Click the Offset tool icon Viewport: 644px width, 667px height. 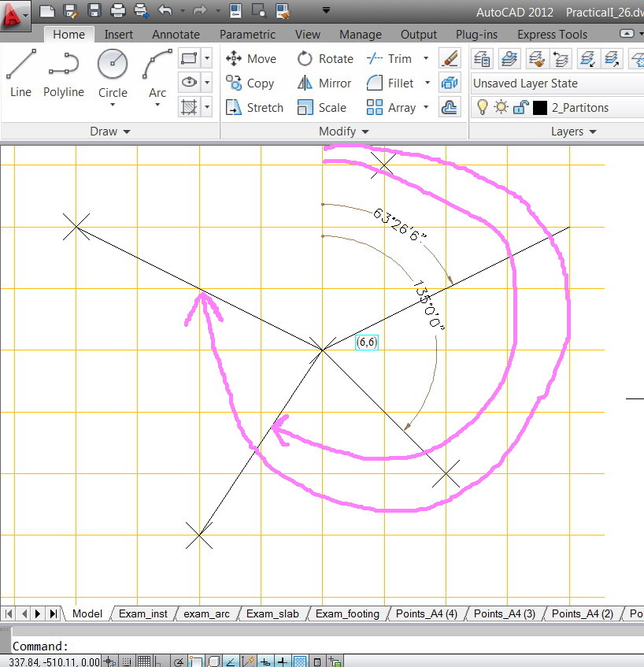pos(450,107)
